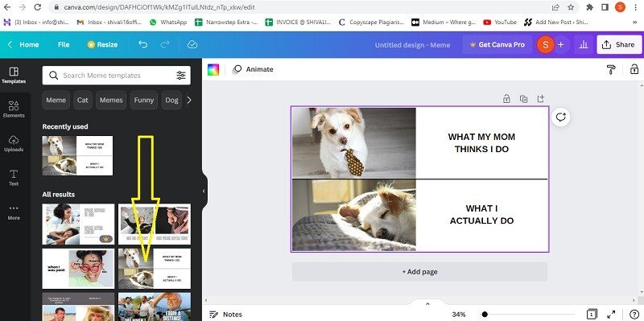
Task: Open the Templates side panel
Action: pos(14,76)
